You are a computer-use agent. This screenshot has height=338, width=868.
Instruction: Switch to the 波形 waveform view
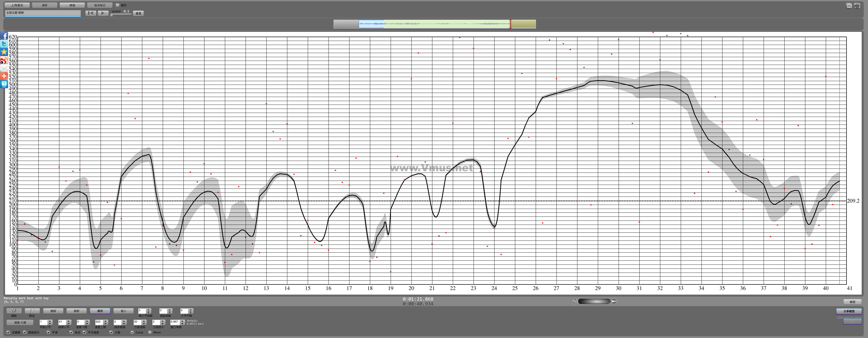coord(45,5)
